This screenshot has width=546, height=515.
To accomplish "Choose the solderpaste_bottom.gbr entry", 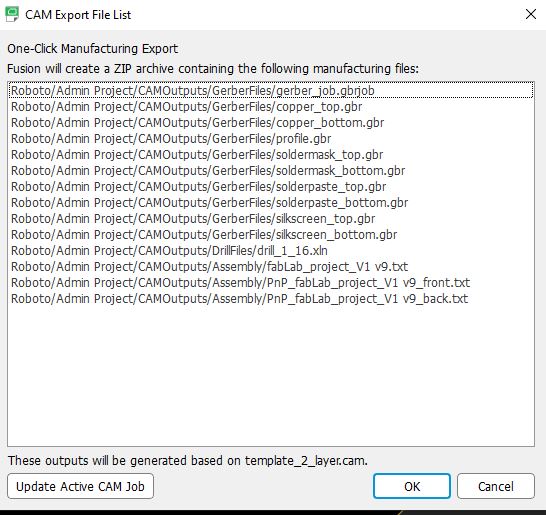I will pos(271,203).
